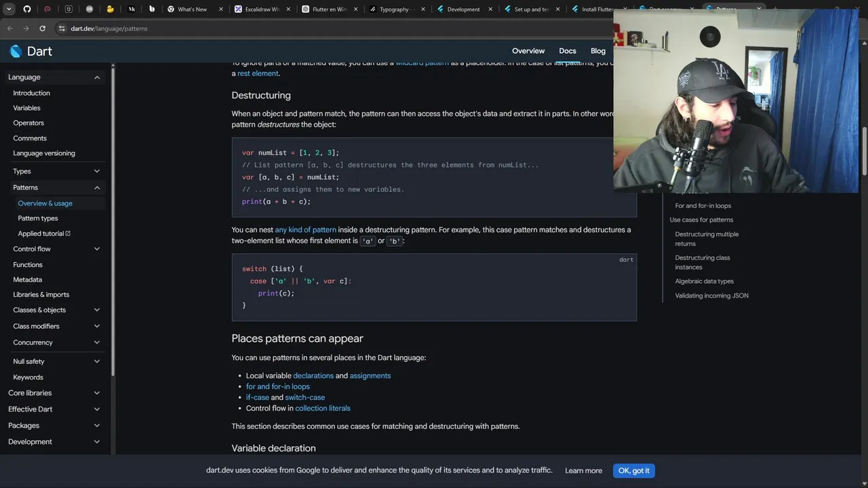Open Docs in the top navigation
868x488 pixels.
click(x=568, y=51)
